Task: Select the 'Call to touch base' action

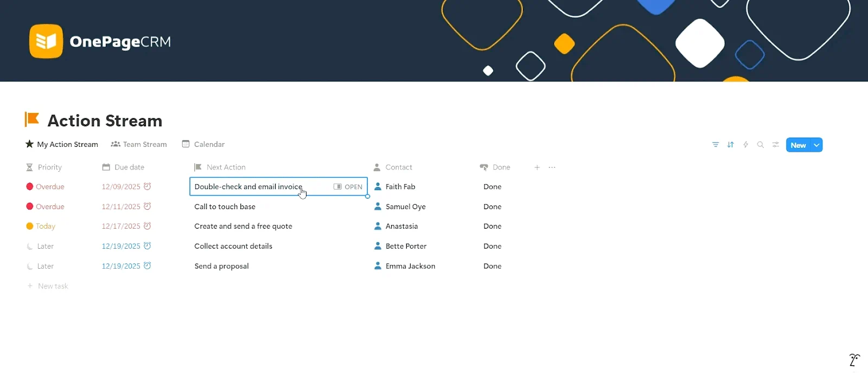Action: [225, 206]
